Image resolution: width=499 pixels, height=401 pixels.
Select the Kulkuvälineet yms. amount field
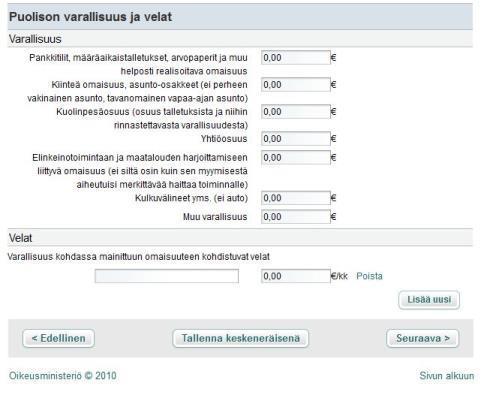[x=296, y=198]
